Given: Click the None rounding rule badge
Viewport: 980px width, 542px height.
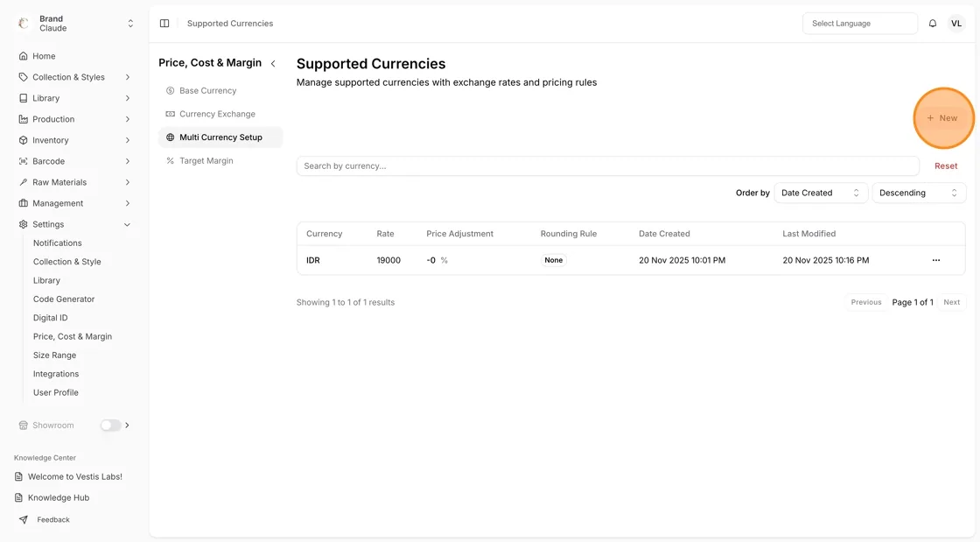Looking at the screenshot, I should (554, 260).
